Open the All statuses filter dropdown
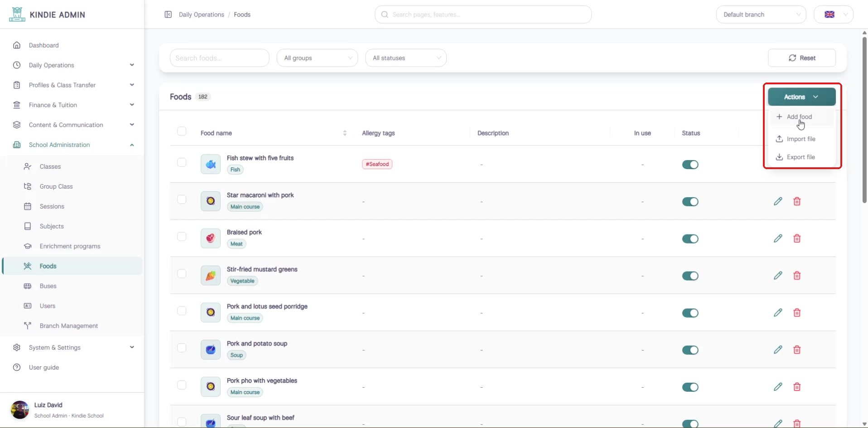The width and height of the screenshot is (868, 428). coord(406,58)
